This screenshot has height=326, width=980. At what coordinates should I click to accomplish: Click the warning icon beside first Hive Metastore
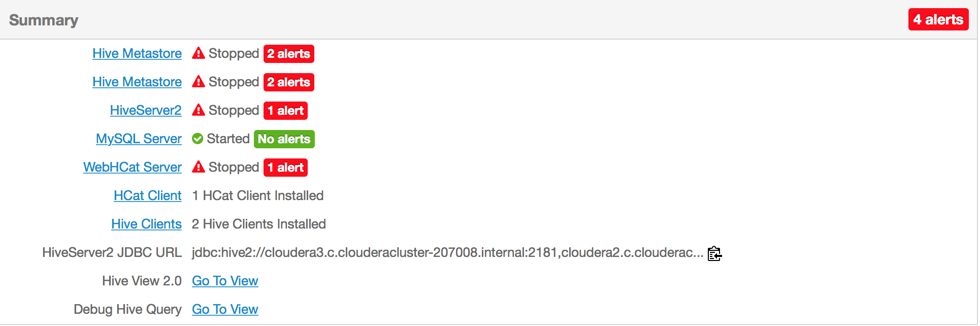point(199,53)
